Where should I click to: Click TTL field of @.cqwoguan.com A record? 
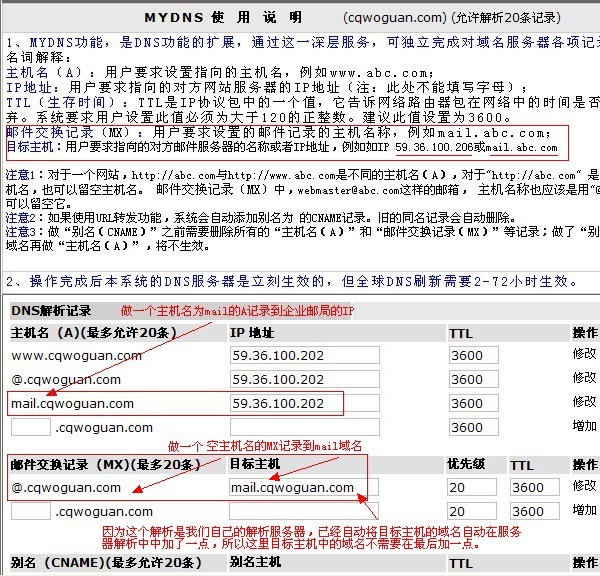point(474,379)
